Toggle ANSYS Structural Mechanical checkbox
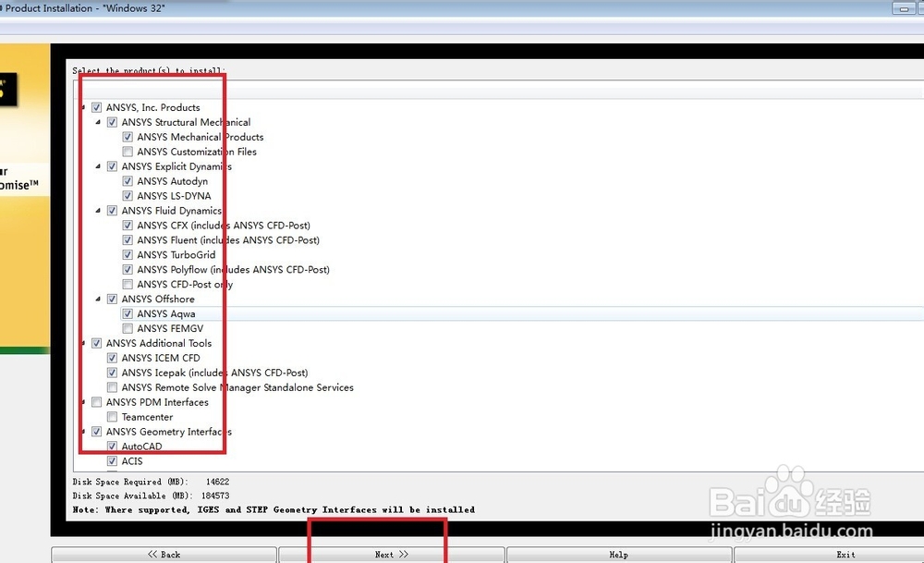The image size is (924, 563). (x=112, y=122)
